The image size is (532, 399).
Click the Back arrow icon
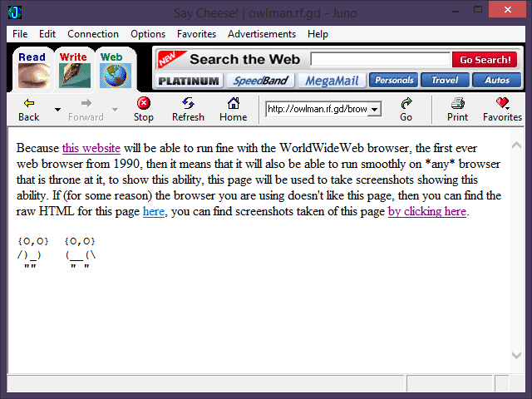click(29, 103)
